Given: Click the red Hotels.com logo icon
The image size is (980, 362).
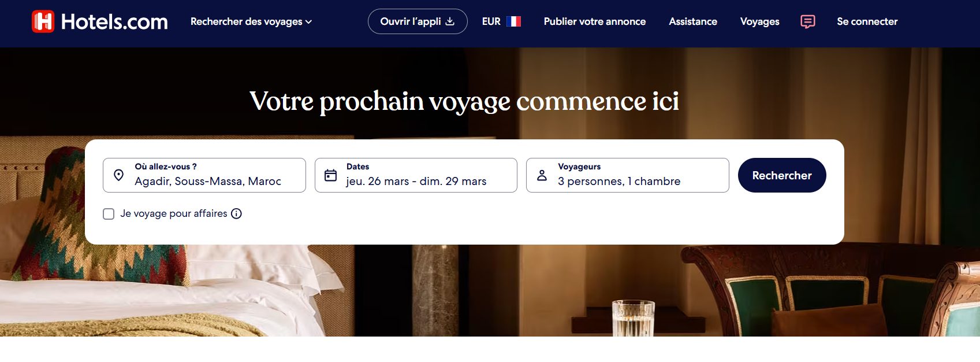Looking at the screenshot, I should point(43,21).
